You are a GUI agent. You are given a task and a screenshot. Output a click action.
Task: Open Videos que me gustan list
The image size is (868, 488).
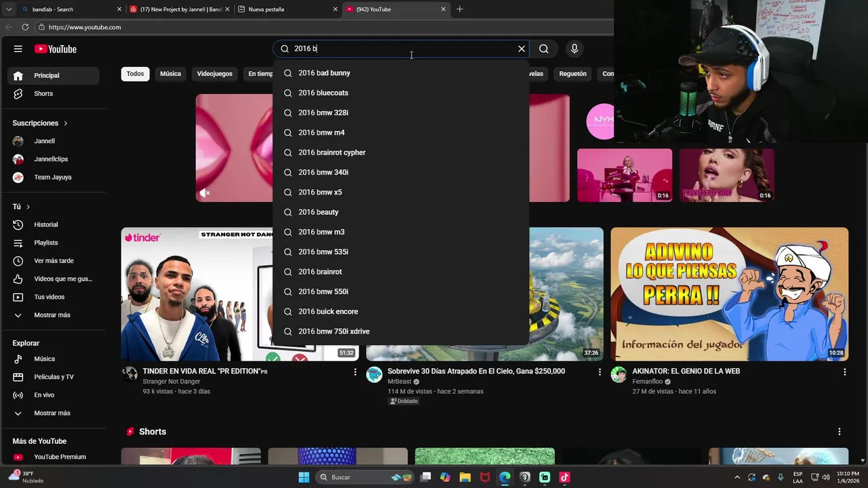54,279
